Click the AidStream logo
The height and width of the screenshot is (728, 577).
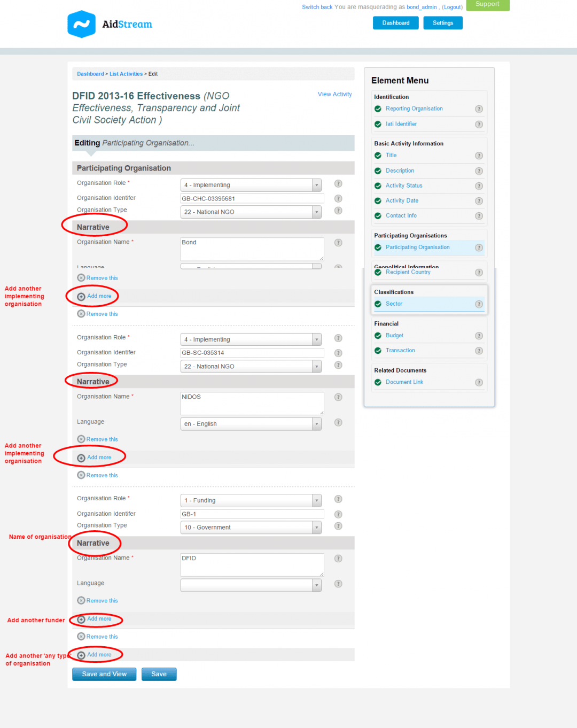[x=110, y=24]
